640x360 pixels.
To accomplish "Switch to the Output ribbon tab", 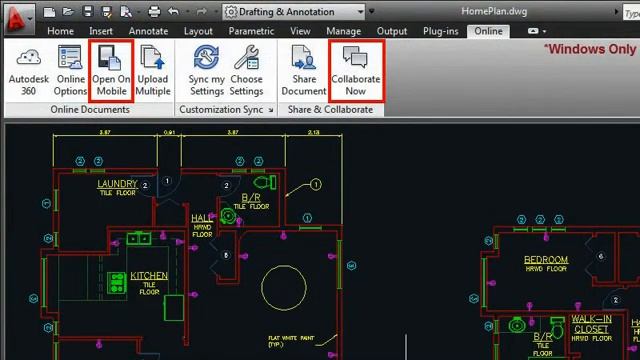I will (x=392, y=31).
